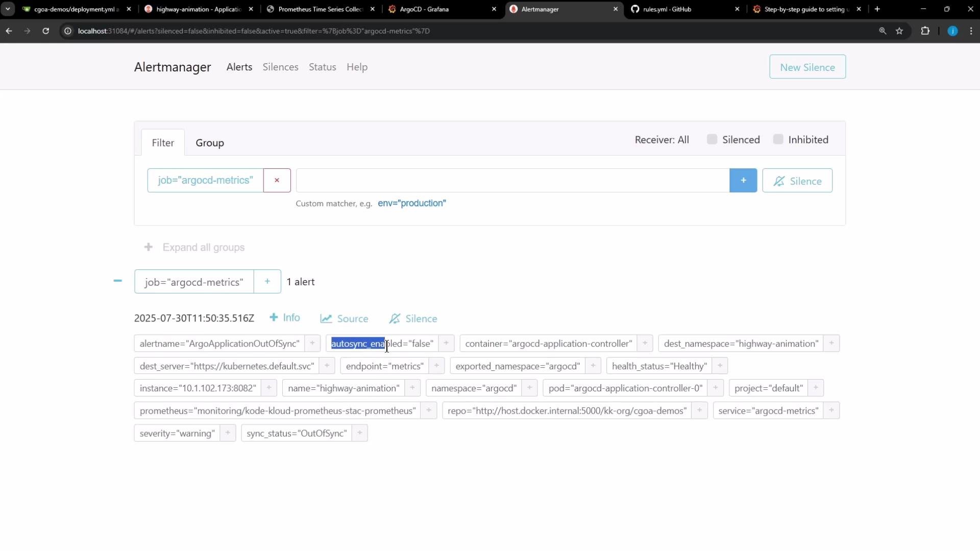Switch to the Group tab
Viewport: 980px width, 551px height.
(210, 143)
